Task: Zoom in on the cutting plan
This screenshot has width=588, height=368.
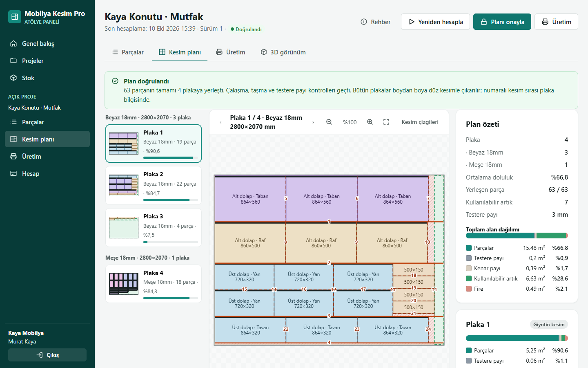Action: [x=370, y=122]
